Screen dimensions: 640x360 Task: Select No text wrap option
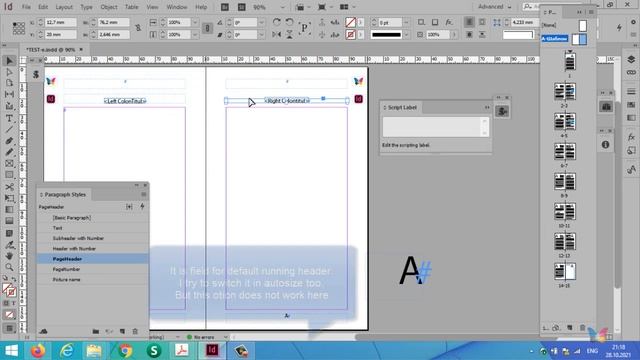pos(469,22)
